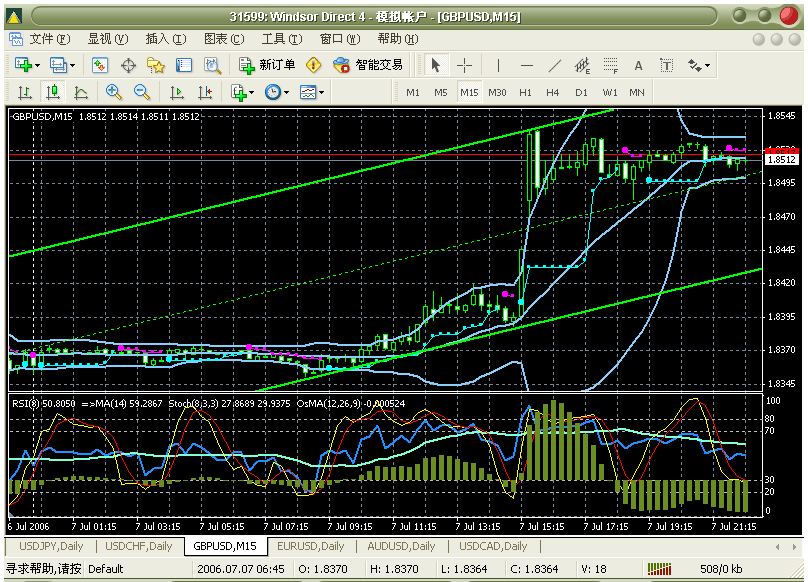Open the Market Watch window icon
Screen dimensions: 808x582
(x=100, y=65)
